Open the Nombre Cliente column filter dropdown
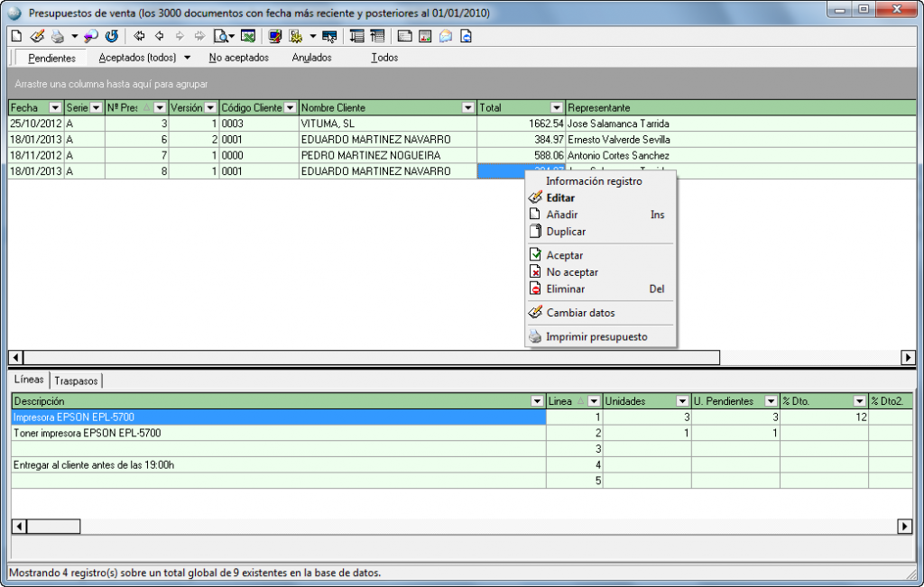Image resolution: width=924 pixels, height=587 pixels. (x=467, y=108)
